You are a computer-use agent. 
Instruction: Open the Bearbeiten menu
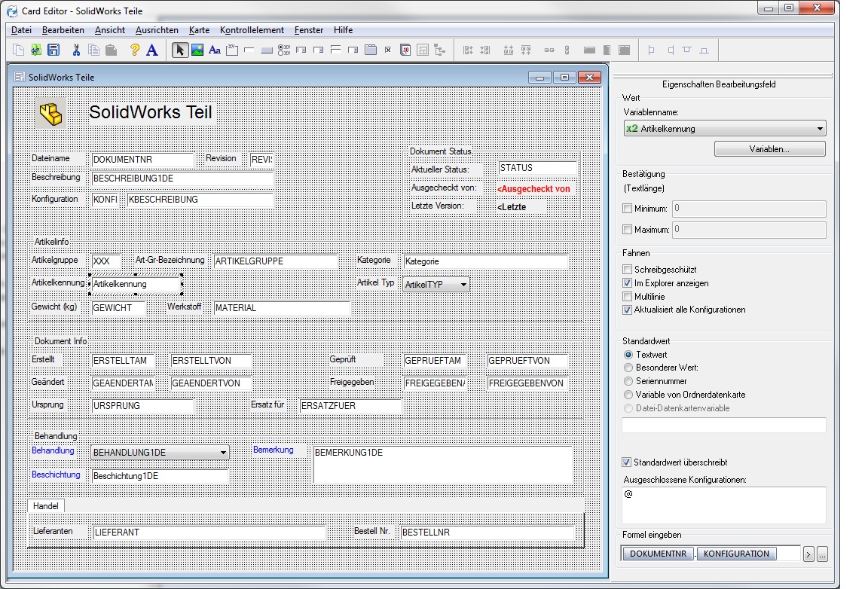click(63, 30)
